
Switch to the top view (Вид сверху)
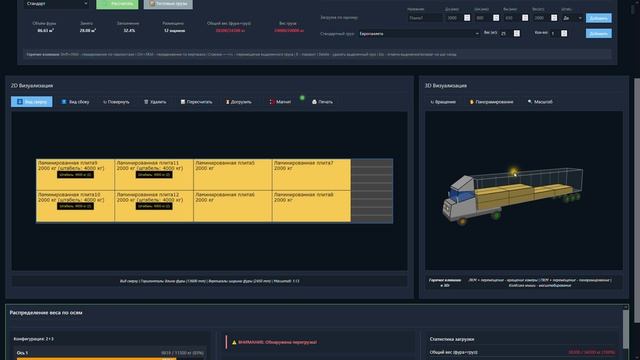point(31,102)
